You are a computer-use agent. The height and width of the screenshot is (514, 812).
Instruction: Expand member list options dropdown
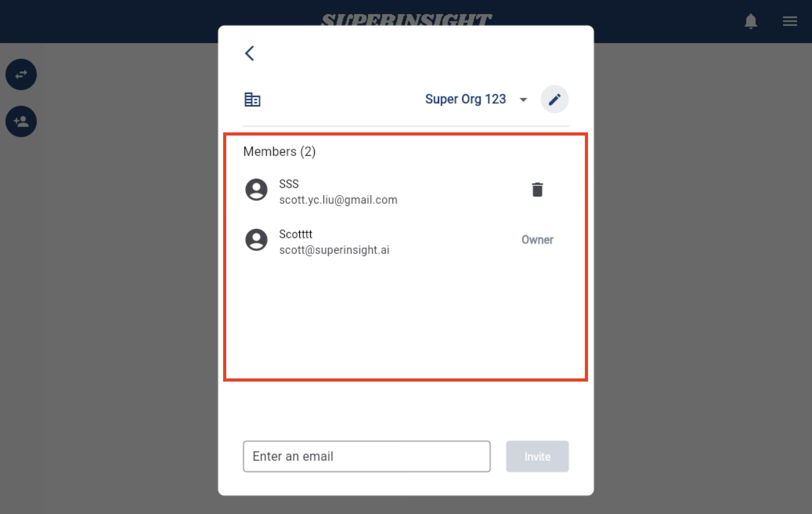pyautogui.click(x=523, y=100)
